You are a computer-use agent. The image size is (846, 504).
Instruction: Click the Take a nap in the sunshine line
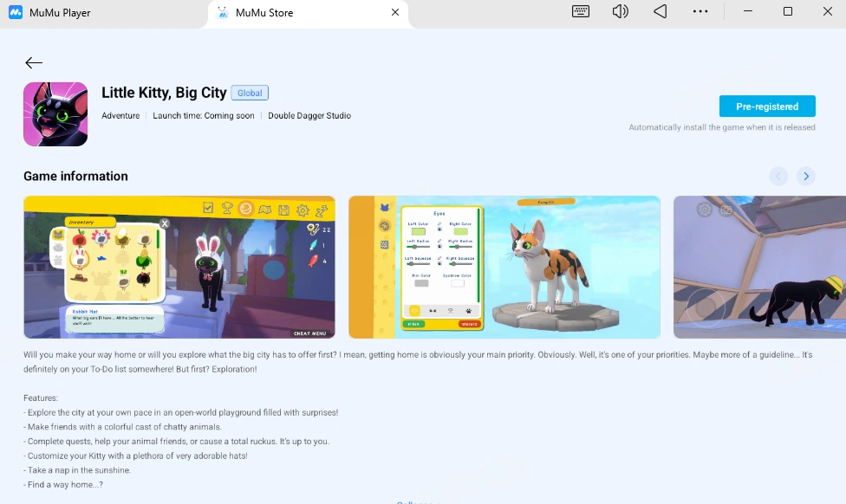tap(77, 470)
